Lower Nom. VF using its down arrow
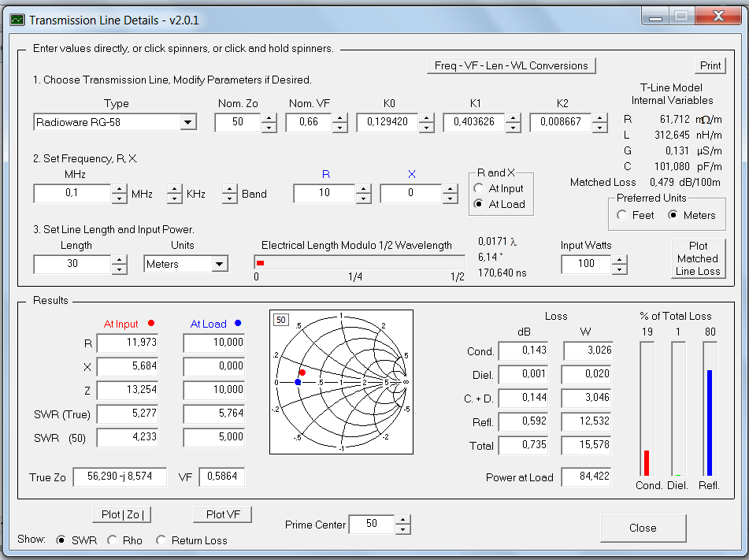749x560 pixels. tap(339, 128)
